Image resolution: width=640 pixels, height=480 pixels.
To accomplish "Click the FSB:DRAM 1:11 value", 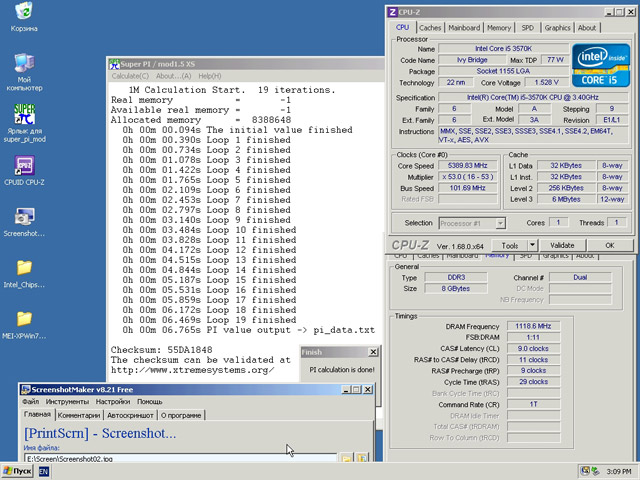I will (x=533, y=338).
